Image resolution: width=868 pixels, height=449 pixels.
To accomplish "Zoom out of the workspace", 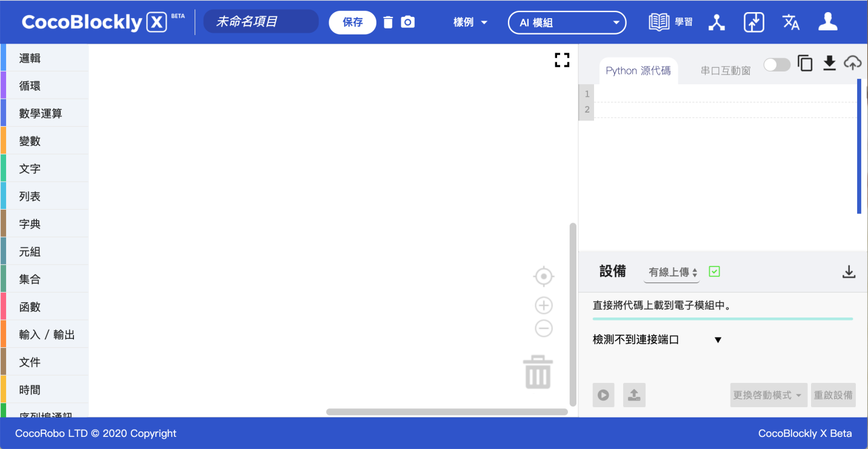I will click(544, 328).
